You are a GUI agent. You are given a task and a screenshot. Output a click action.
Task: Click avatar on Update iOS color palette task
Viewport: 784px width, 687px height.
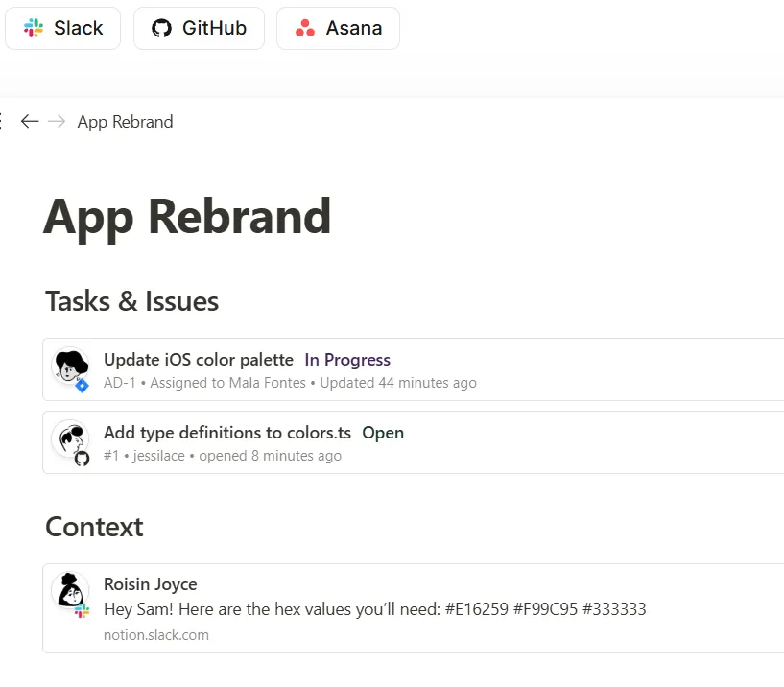[69, 366]
